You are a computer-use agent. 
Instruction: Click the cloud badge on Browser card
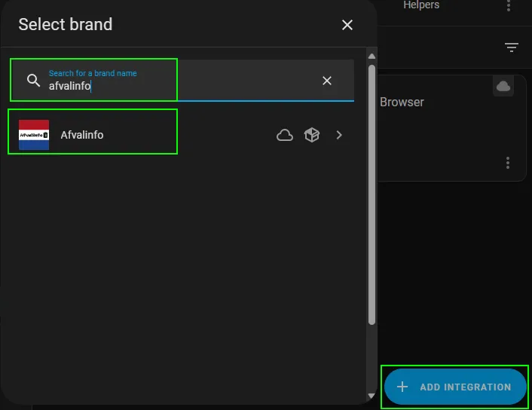tap(503, 86)
